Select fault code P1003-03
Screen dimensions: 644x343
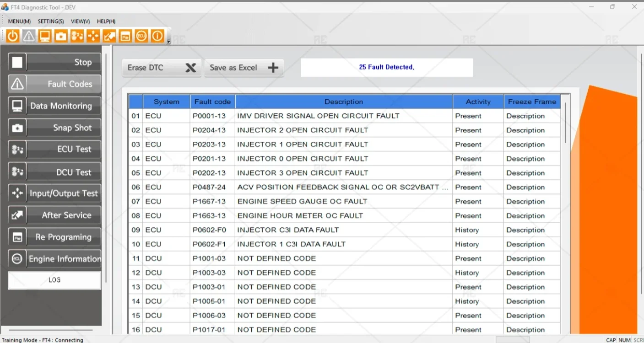click(209, 273)
